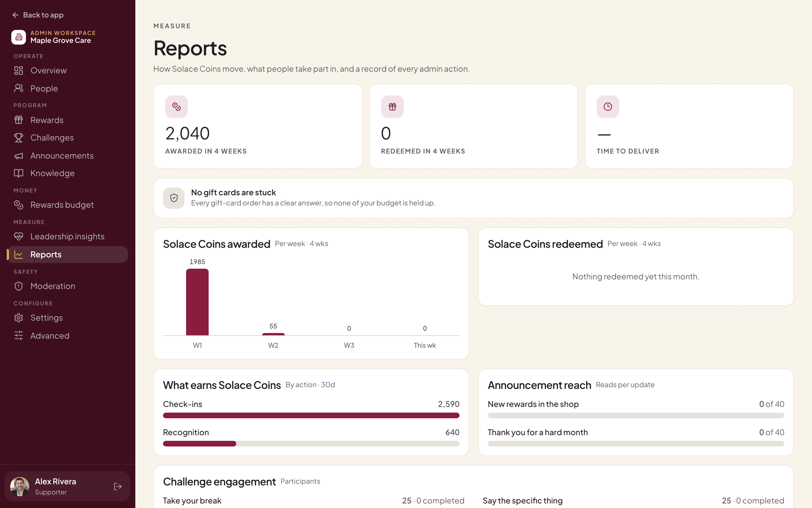Click the Settings gear icon
The width and height of the screenshot is (812, 508).
(x=18, y=317)
